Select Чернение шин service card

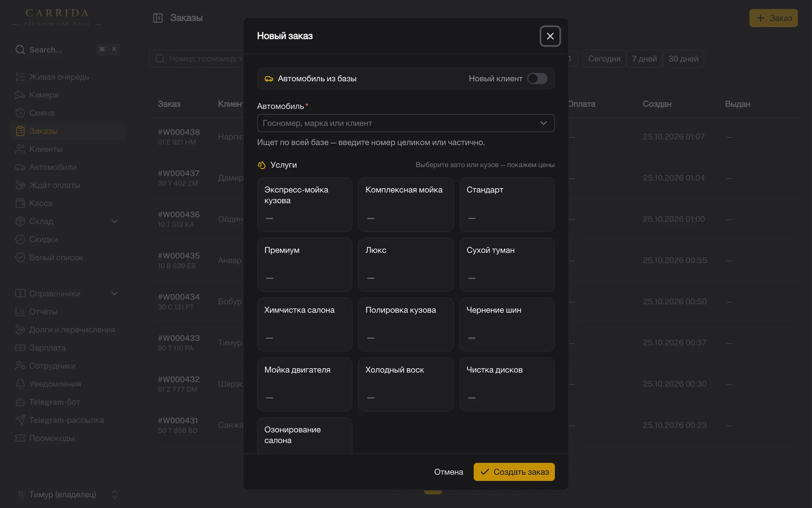pos(507,324)
